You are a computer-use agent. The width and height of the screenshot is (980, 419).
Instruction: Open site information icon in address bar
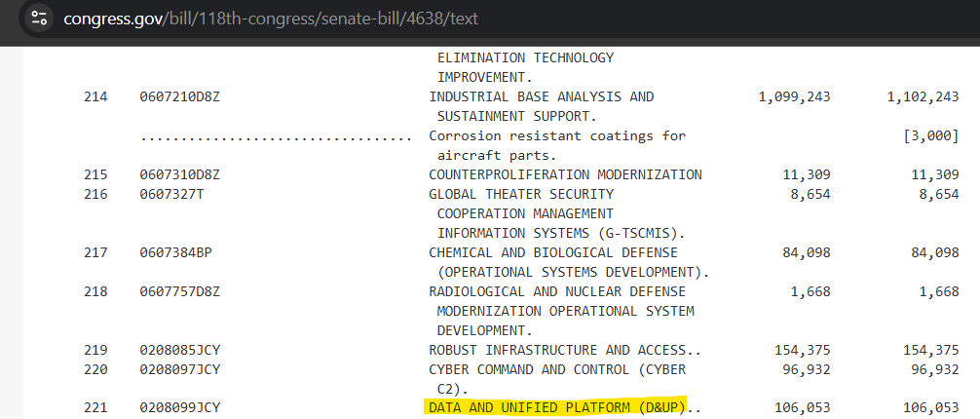39,18
